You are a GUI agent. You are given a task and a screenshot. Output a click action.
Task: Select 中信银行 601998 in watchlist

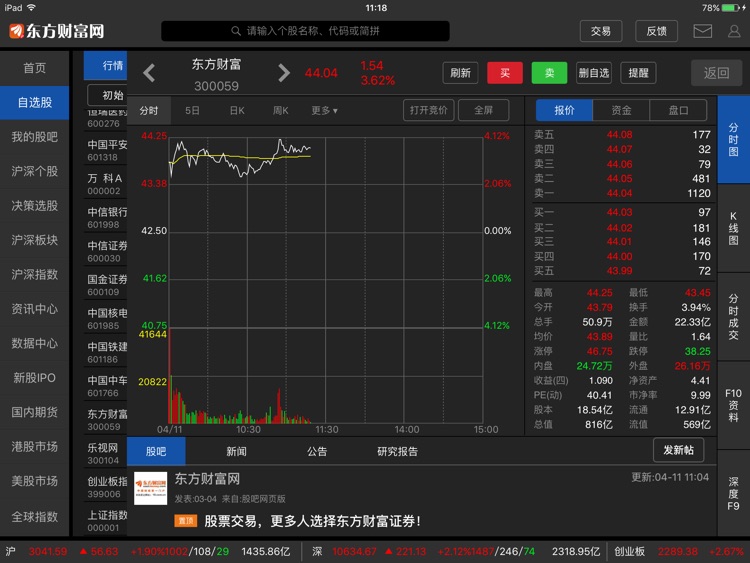[x=106, y=218]
